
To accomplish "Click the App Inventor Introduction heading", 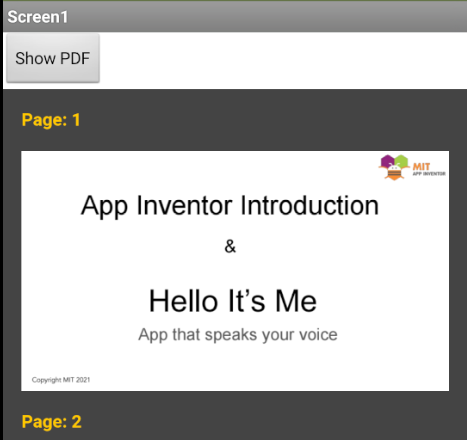I will click(x=230, y=206).
